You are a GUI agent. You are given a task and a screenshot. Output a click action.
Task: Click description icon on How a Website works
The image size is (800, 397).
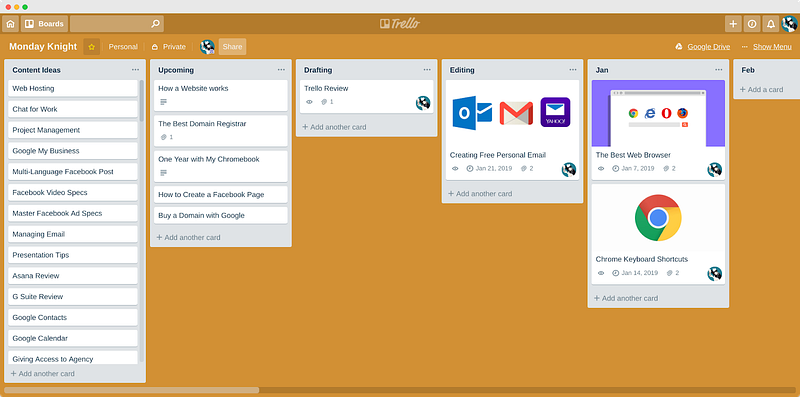164,102
